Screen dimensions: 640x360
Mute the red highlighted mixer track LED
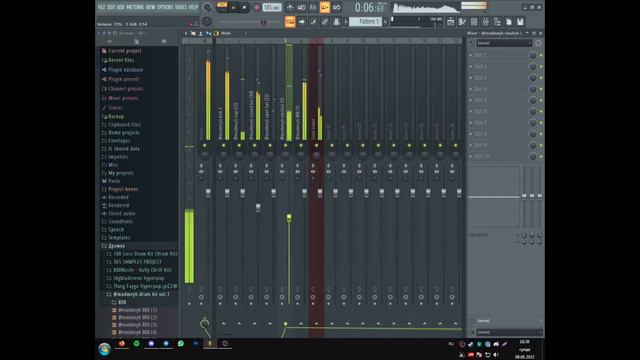click(316, 146)
